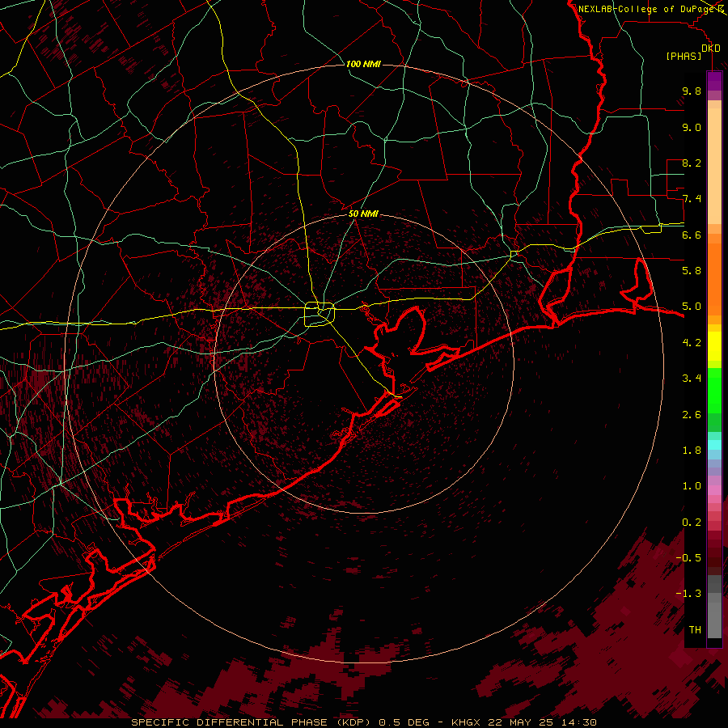This screenshot has width=728, height=728.
Task: Click the 1.0 value on the scale
Action: [692, 486]
